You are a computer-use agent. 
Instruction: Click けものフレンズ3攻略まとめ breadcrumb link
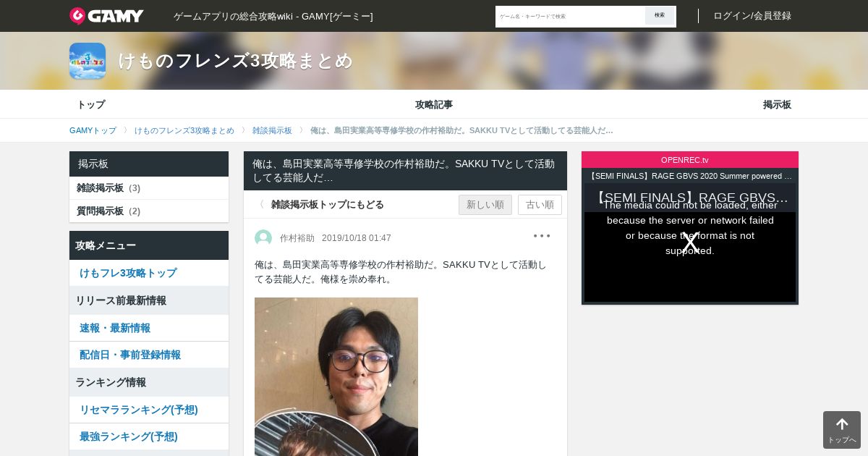[x=184, y=130]
